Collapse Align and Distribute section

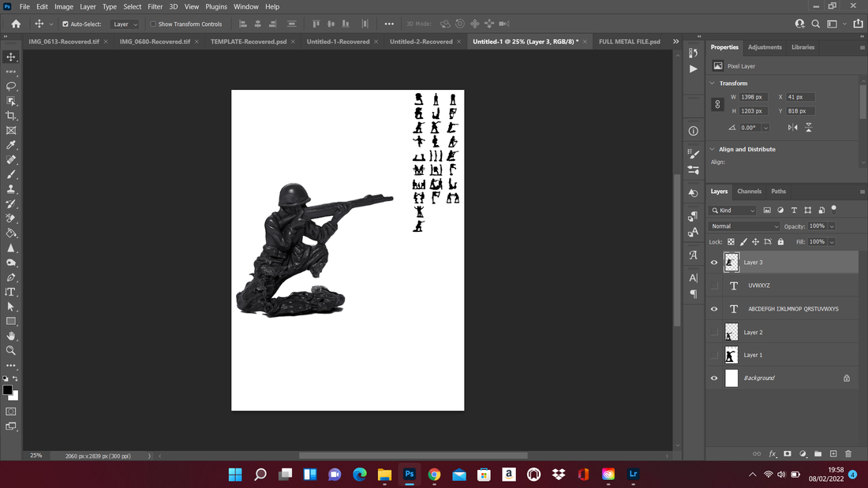tap(713, 149)
